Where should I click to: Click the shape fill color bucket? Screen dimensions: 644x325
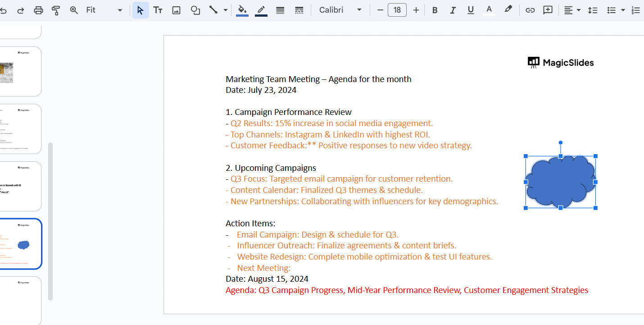coord(242,10)
